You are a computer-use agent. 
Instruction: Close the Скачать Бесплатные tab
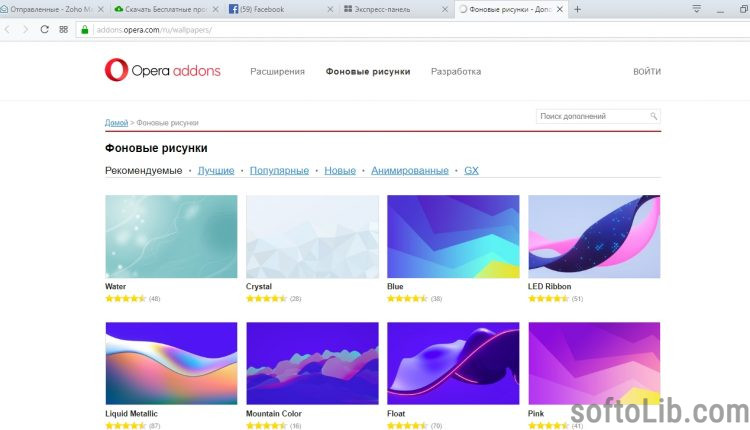tap(215, 9)
